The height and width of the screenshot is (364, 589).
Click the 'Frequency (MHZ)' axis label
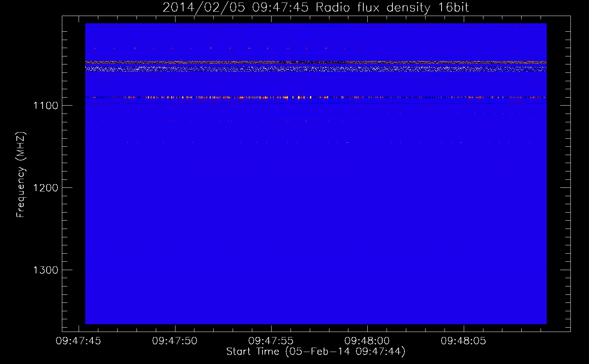click(x=21, y=175)
